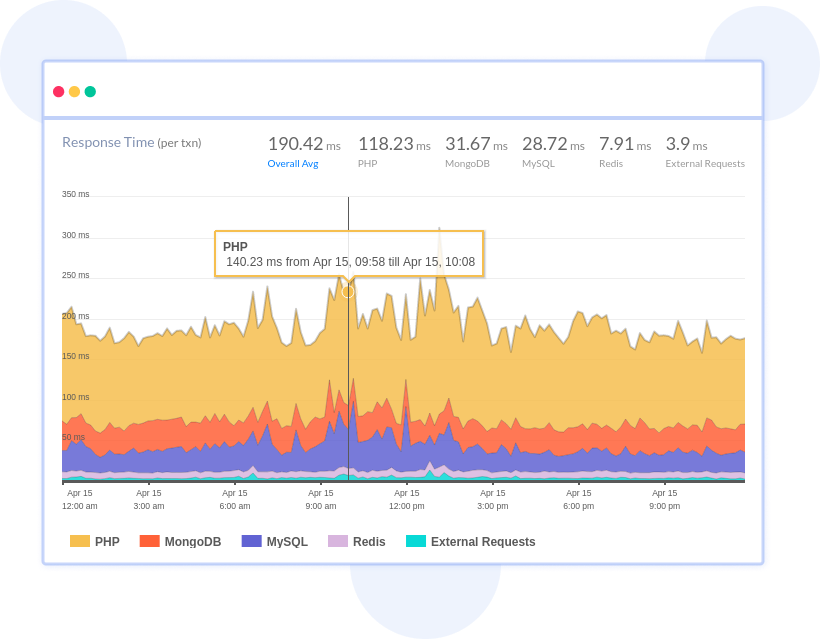
Task: Click the 250 ms y-axis label
Action: 75,275
